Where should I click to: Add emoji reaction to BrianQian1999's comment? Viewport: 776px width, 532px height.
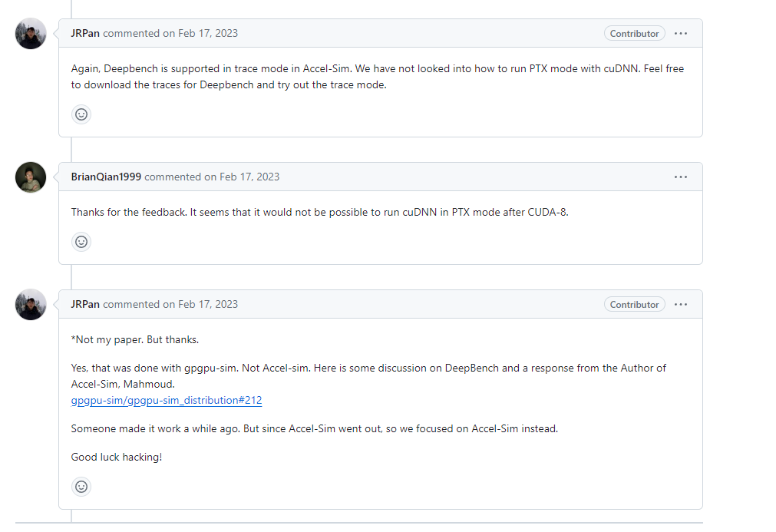[81, 242]
